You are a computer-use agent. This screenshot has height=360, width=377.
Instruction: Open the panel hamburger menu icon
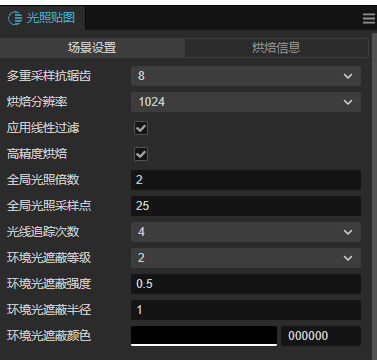pos(369,19)
